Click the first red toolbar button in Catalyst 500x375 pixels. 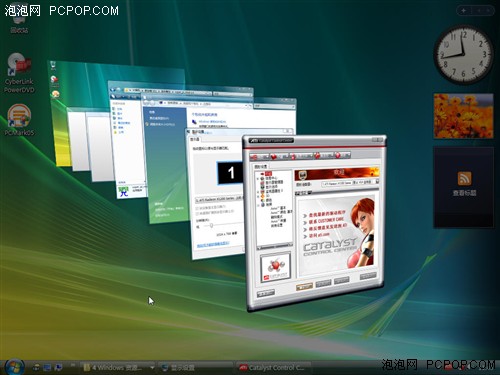pos(259,157)
